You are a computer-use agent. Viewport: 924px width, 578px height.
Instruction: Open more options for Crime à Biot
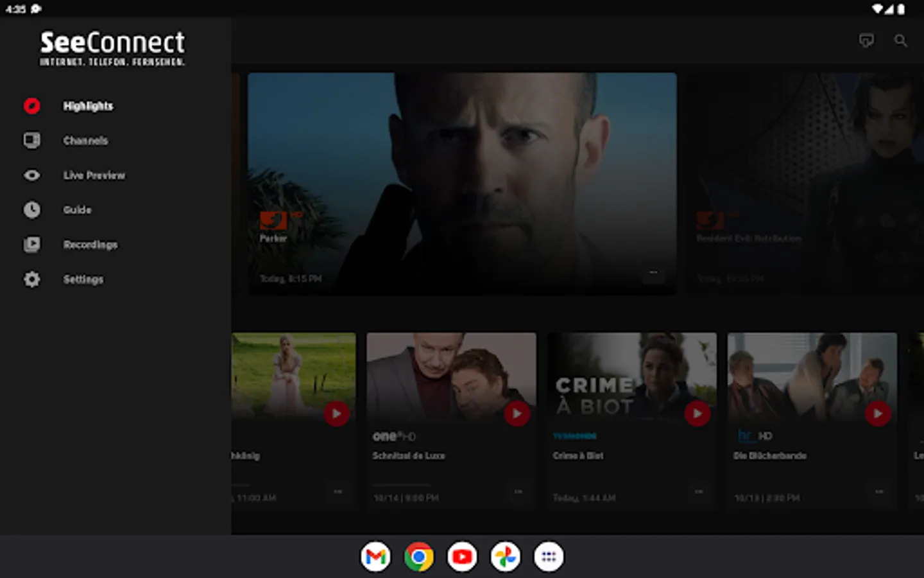698,492
